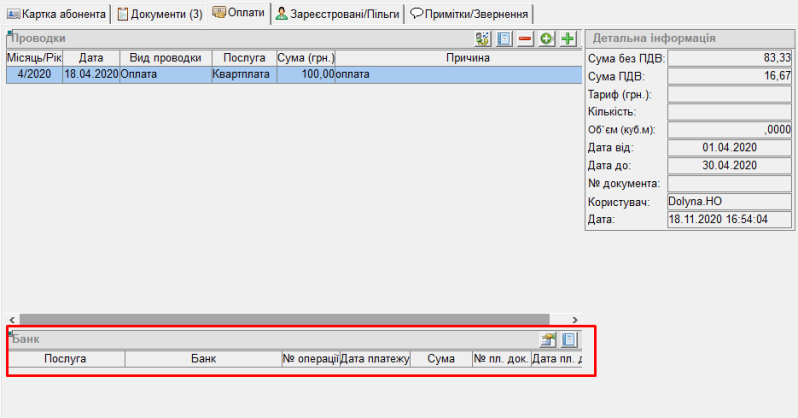Click the № документа input field
The width and height of the screenshot is (798, 418).
(729, 183)
